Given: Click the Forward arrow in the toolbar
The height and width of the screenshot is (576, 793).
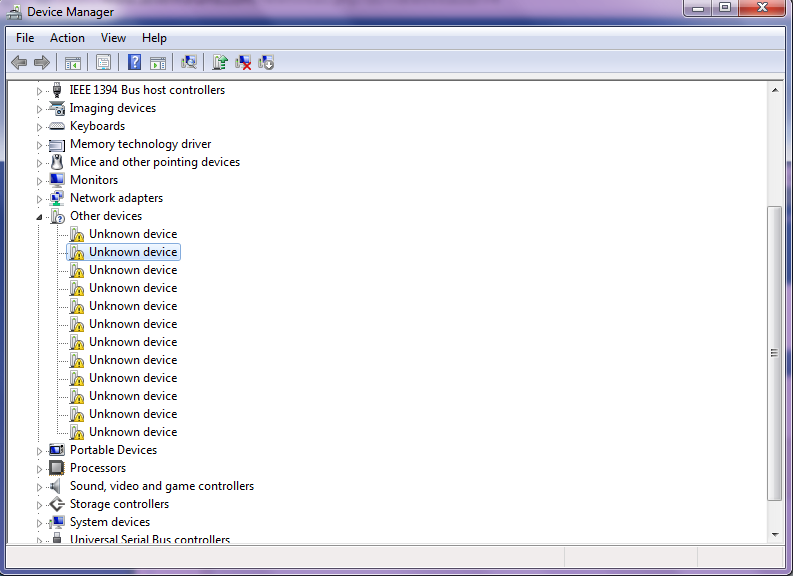Looking at the screenshot, I should click(41, 63).
